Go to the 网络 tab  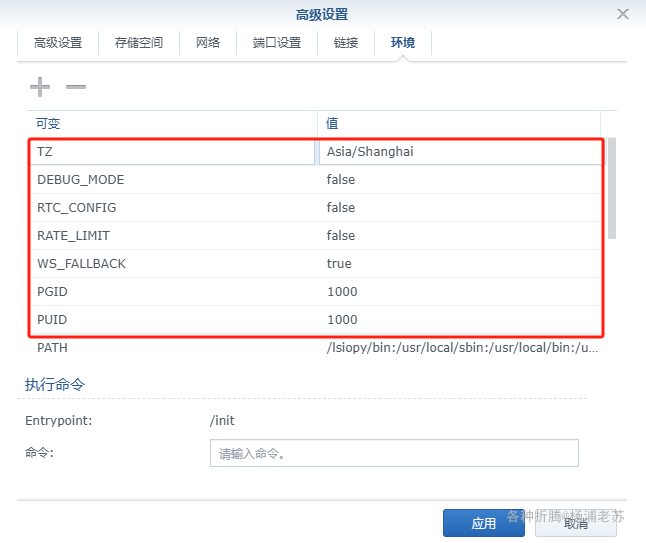(x=208, y=42)
